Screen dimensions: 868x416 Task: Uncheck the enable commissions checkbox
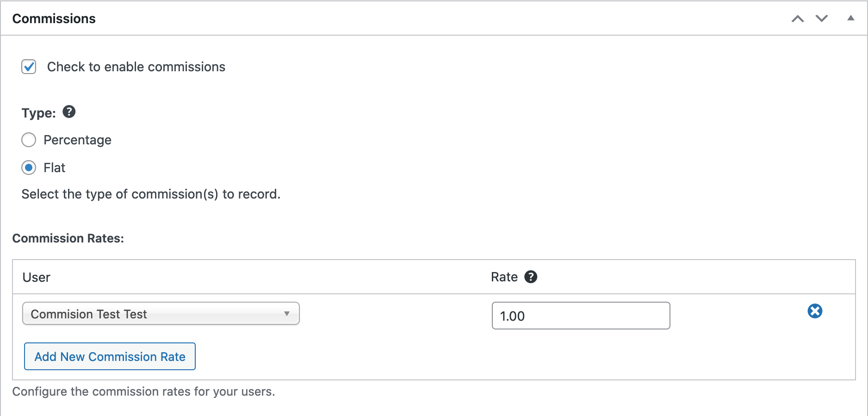pyautogui.click(x=29, y=67)
